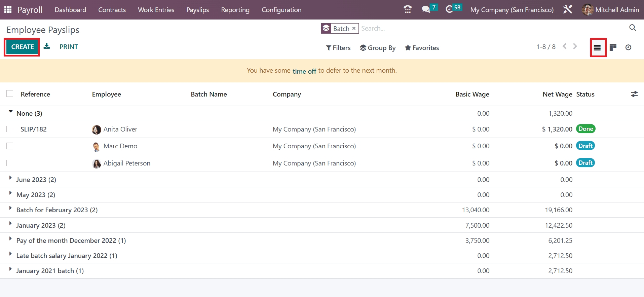The width and height of the screenshot is (644, 297).
Task: Open the apps grid menu icon
Action: [8, 10]
